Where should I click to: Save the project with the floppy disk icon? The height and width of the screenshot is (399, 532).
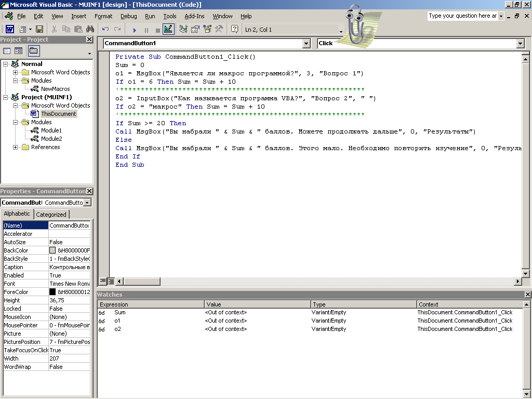(x=39, y=29)
